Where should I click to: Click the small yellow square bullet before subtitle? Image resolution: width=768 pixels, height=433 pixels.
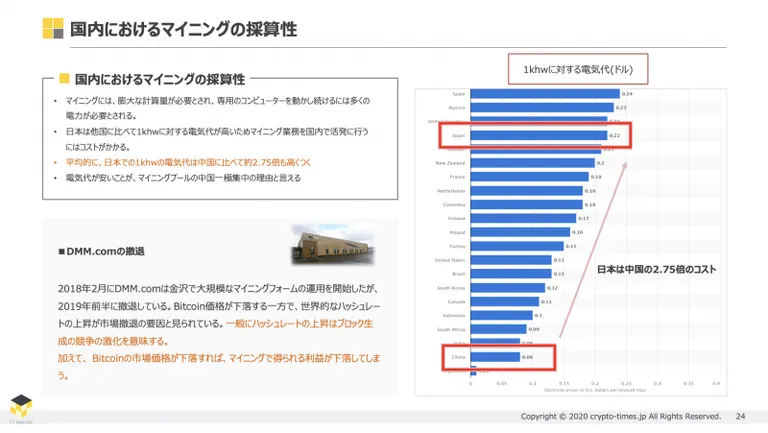click(64, 78)
